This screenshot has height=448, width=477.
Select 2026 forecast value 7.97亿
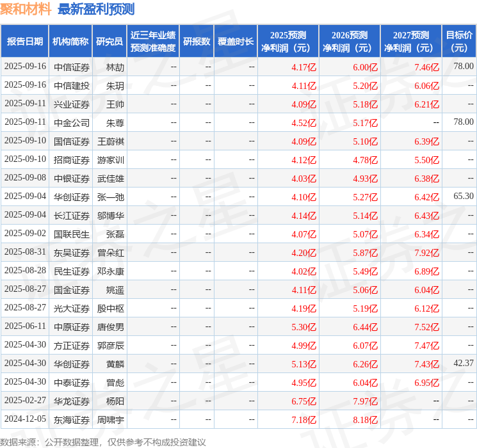click(366, 401)
